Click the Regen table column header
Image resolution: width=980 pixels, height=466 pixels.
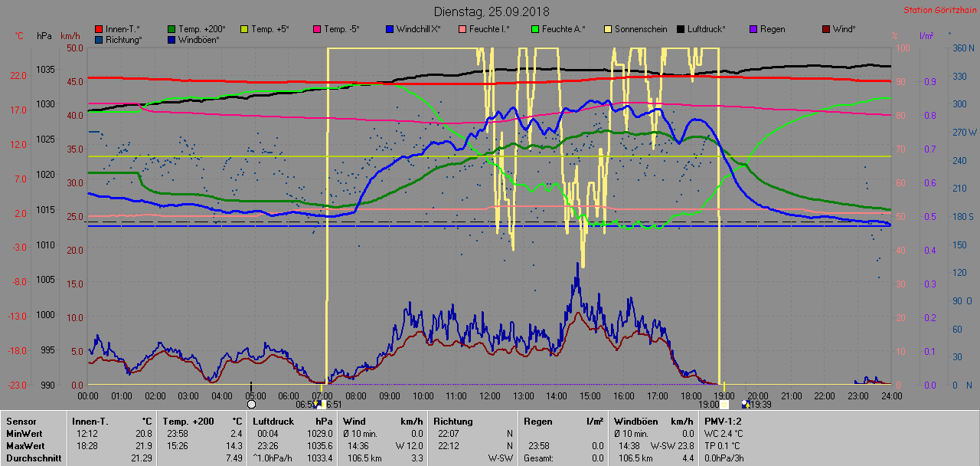539,421
